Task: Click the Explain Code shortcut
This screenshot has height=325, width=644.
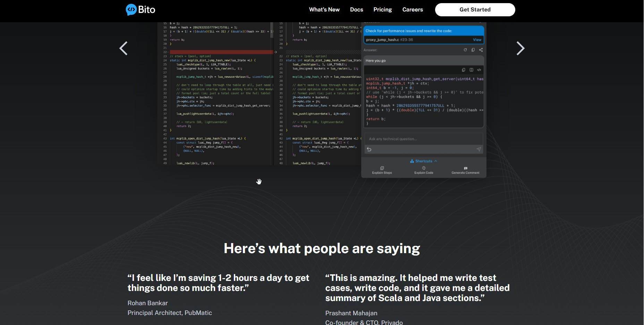Action: tap(424, 170)
